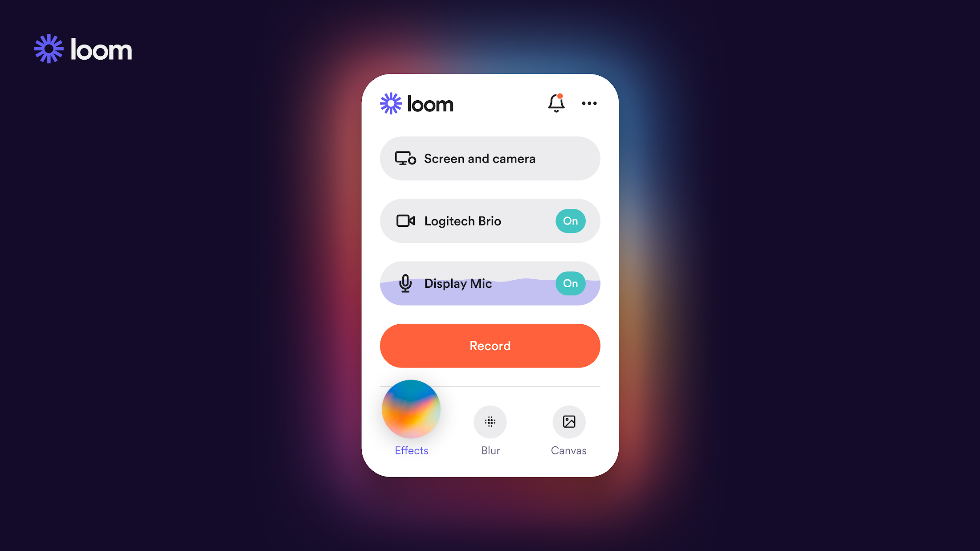Click the Blur grid-dots icon
Screen dimensions: 980x551
coord(490,421)
